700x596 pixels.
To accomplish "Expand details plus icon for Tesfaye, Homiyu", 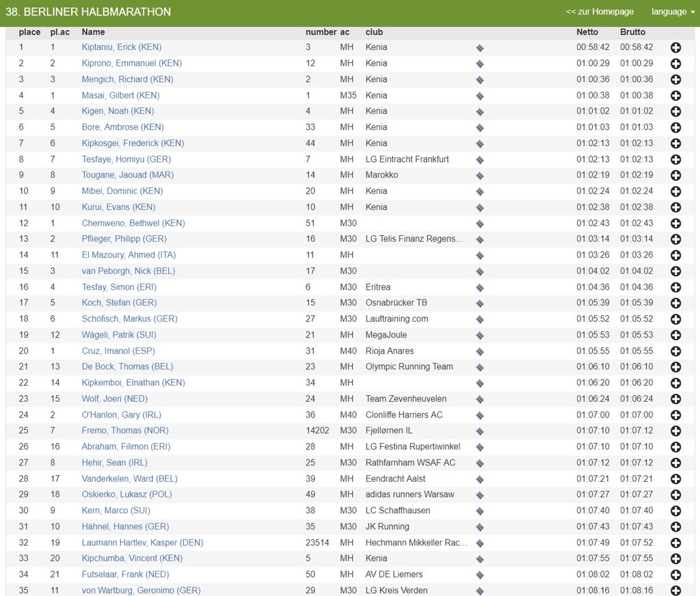I will (x=676, y=159).
